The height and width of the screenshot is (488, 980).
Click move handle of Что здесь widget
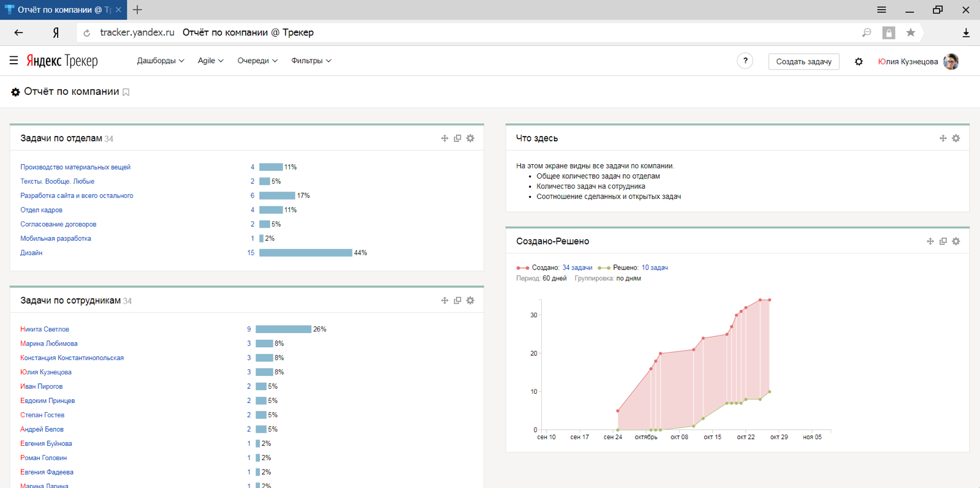pos(943,138)
